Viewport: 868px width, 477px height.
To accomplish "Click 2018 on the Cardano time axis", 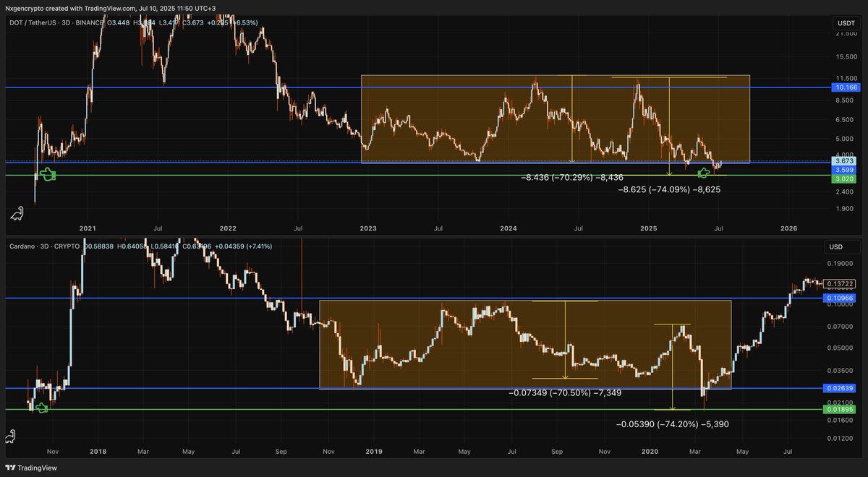I will [x=98, y=452].
